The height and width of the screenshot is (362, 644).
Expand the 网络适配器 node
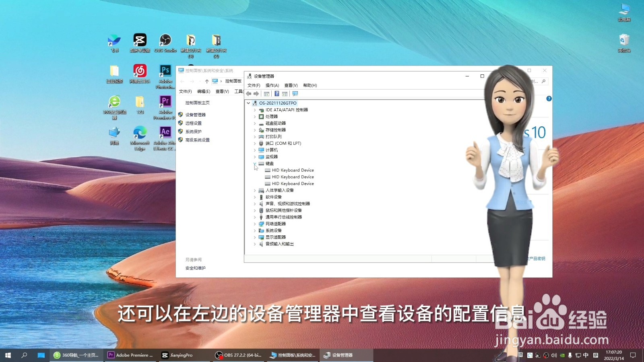click(255, 224)
